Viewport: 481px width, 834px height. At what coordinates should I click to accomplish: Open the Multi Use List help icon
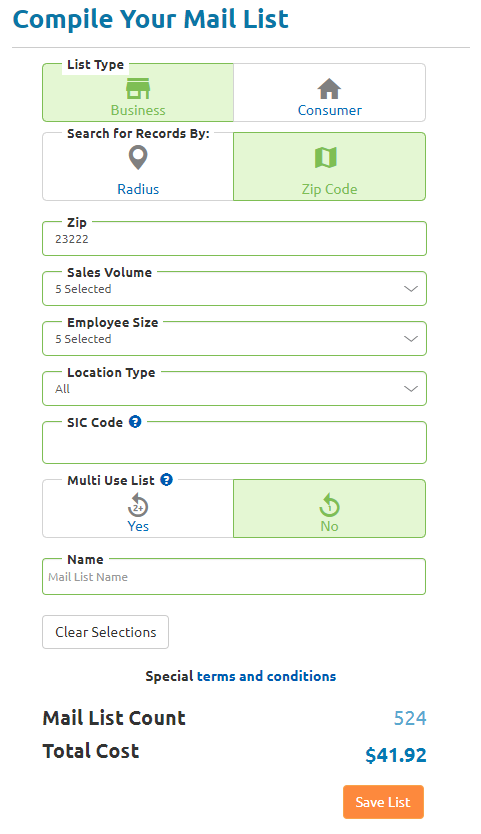167,480
